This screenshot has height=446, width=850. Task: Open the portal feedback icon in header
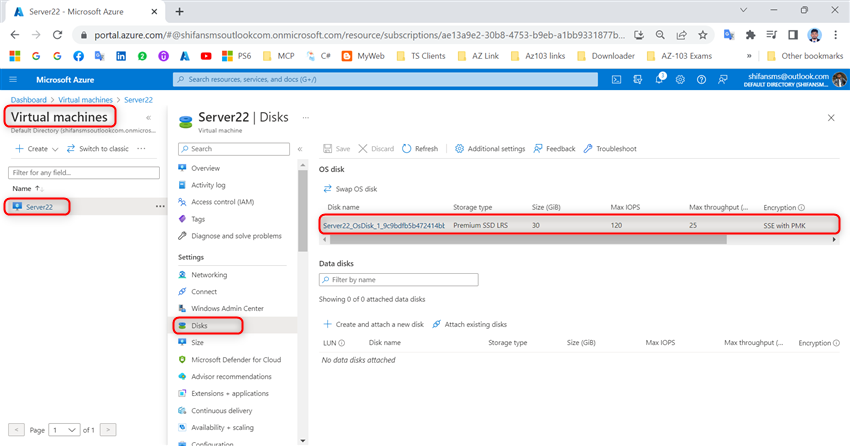723,80
